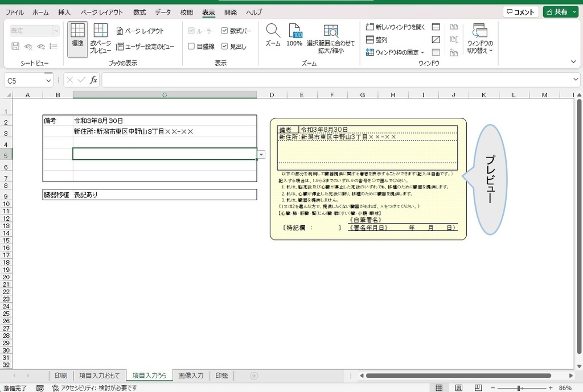Screen dimensions: 583x392
Task: Open the コメント panel button
Action: [520, 11]
